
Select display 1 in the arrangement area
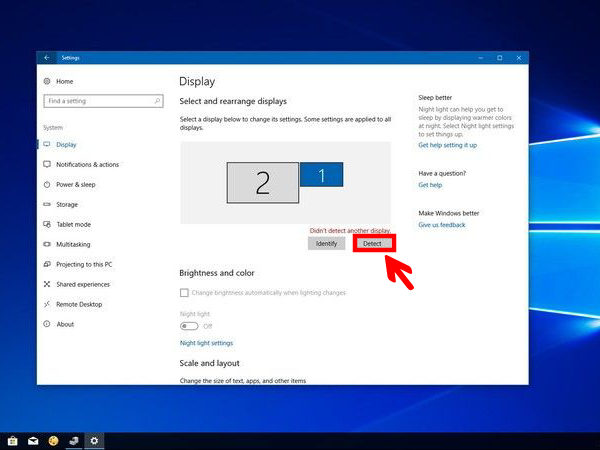[321, 175]
